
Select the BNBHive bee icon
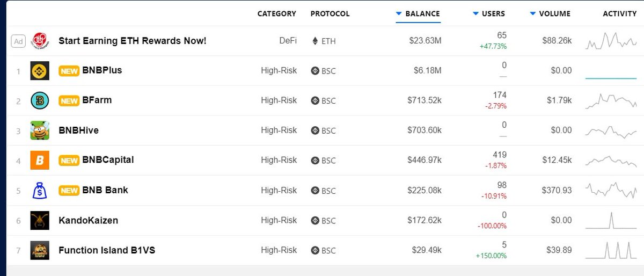pos(40,130)
